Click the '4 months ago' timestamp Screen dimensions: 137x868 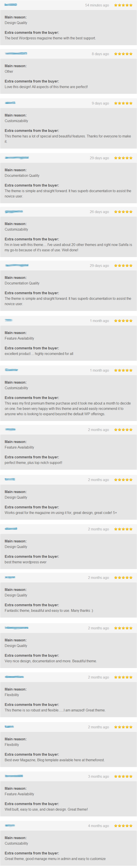click(x=99, y=826)
